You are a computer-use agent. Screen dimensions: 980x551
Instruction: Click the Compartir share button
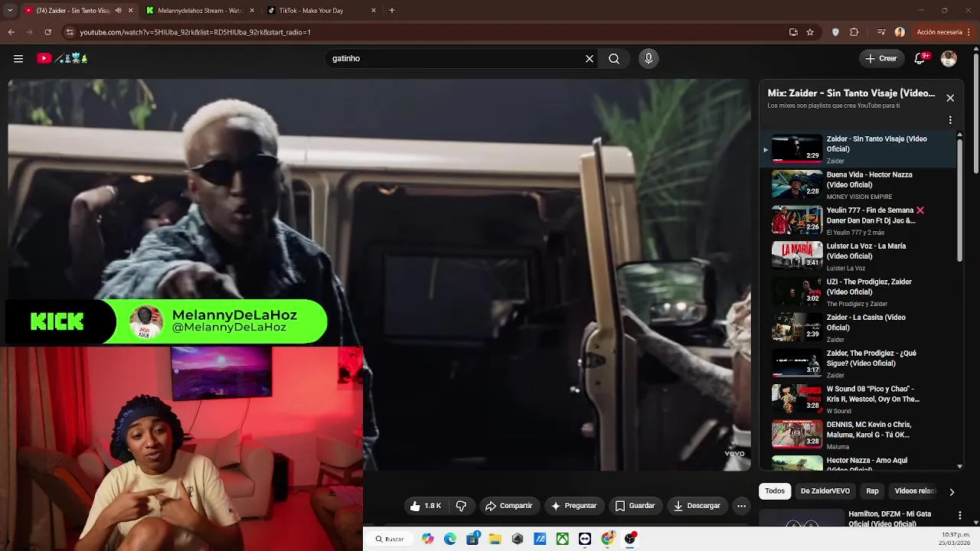[508, 506]
